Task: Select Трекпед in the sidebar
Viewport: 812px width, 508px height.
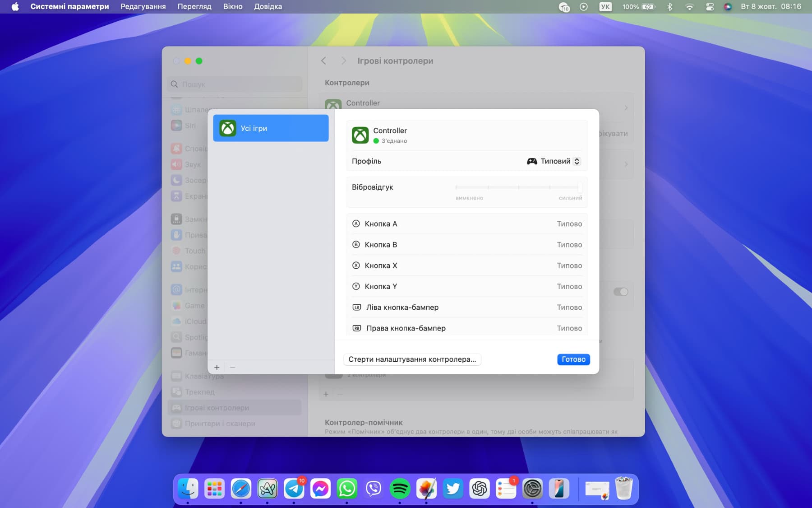Action: pos(235,392)
